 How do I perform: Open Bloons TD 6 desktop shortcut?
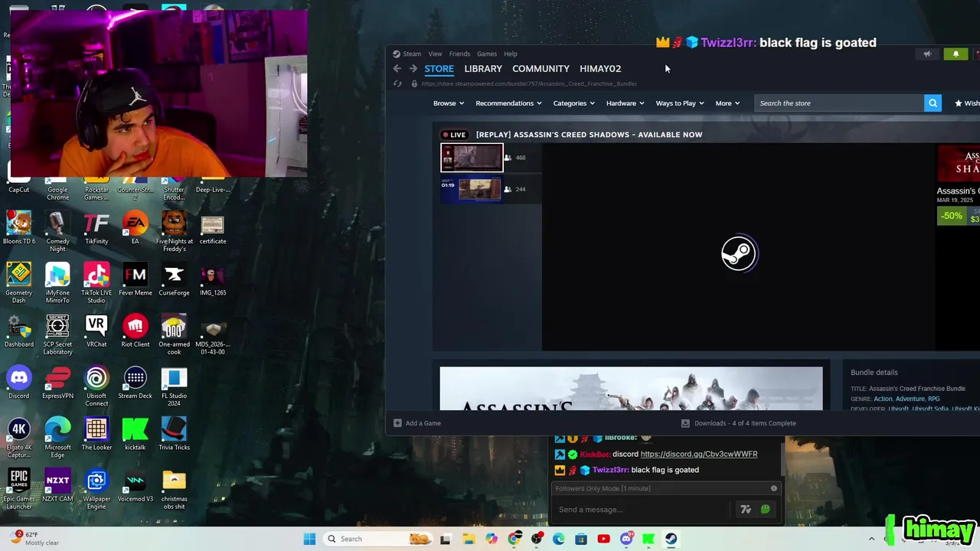coord(19,230)
